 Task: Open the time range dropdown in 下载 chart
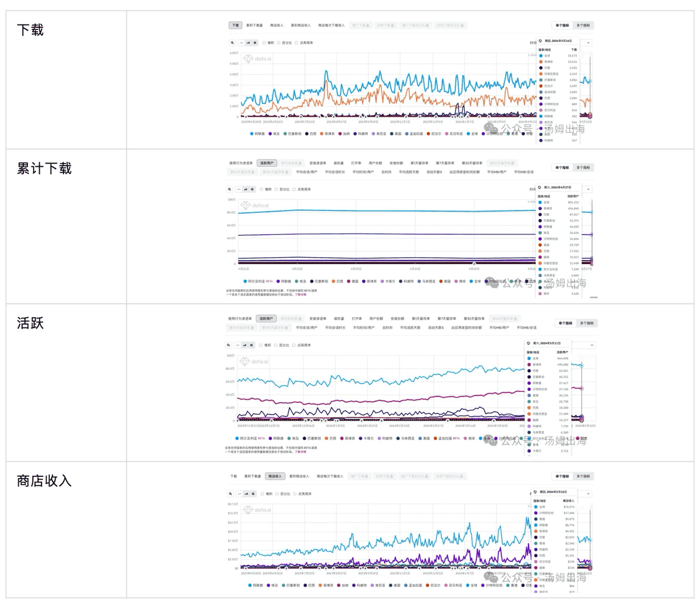588,43
